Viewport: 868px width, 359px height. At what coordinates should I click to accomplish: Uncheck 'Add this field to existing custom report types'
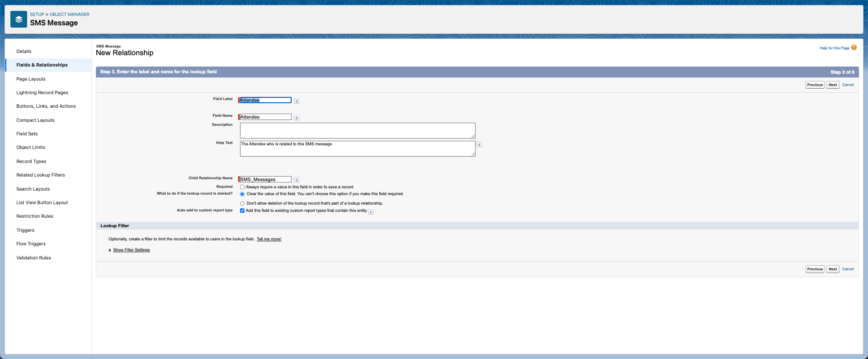(242, 211)
